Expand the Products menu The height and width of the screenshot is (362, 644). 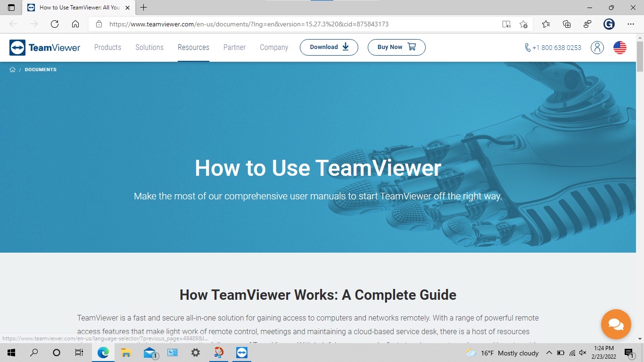(107, 47)
